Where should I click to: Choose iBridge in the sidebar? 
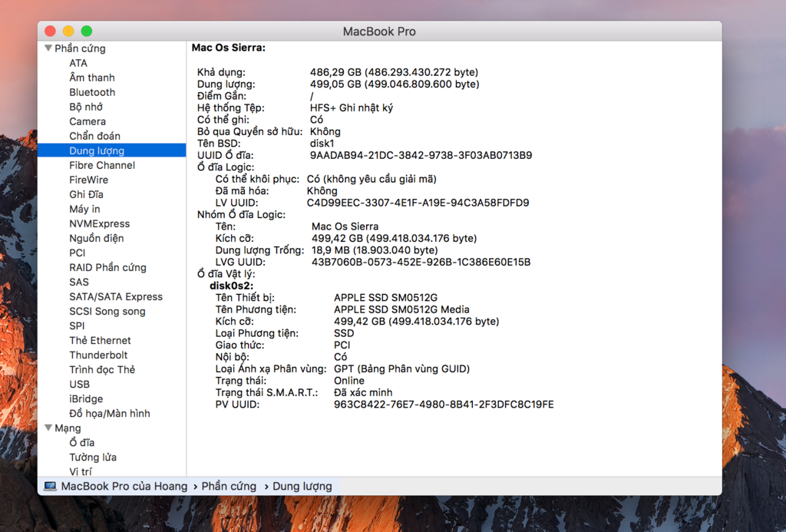[x=86, y=398]
